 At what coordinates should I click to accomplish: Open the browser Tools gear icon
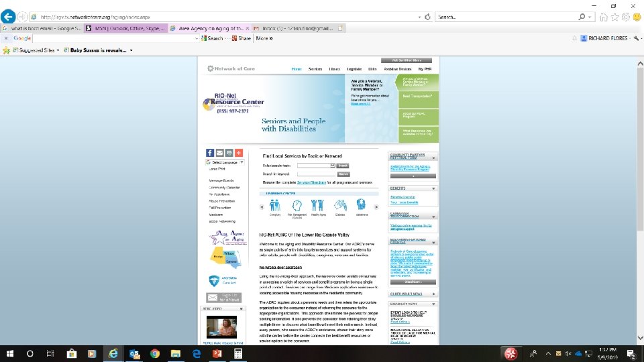click(x=626, y=17)
